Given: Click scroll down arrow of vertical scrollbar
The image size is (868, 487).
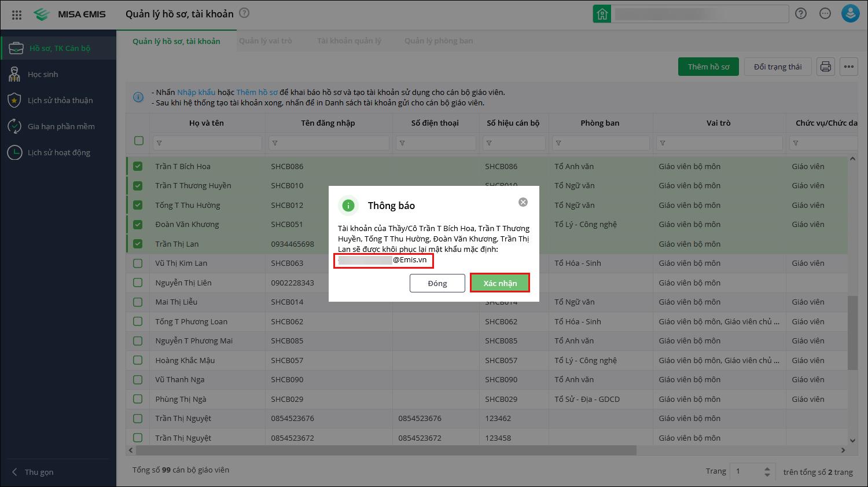Looking at the screenshot, I should pyautogui.click(x=852, y=441).
